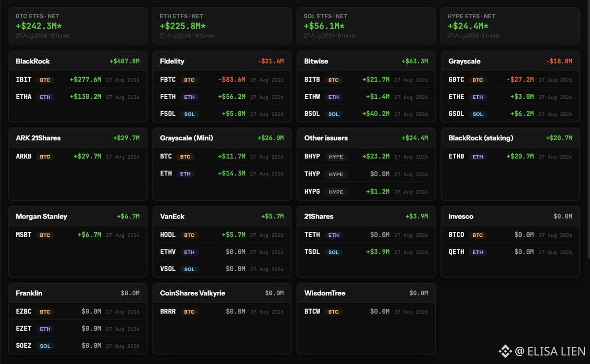Click the FETH ticker
This screenshot has height=364, width=590.
[168, 97]
